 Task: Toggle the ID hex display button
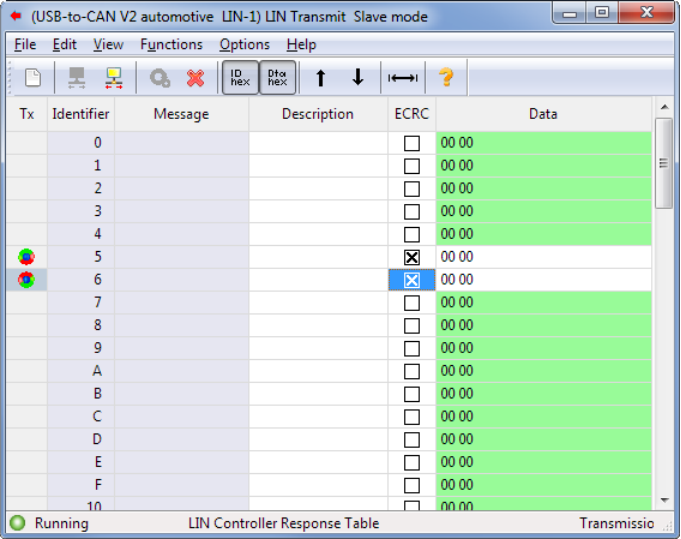coord(240,78)
